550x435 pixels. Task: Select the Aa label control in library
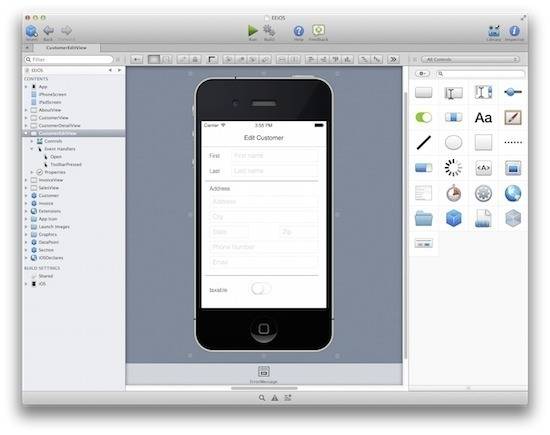[483, 118]
